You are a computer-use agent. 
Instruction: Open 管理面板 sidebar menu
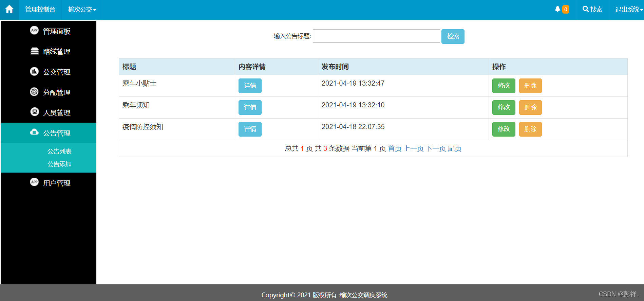pos(49,31)
